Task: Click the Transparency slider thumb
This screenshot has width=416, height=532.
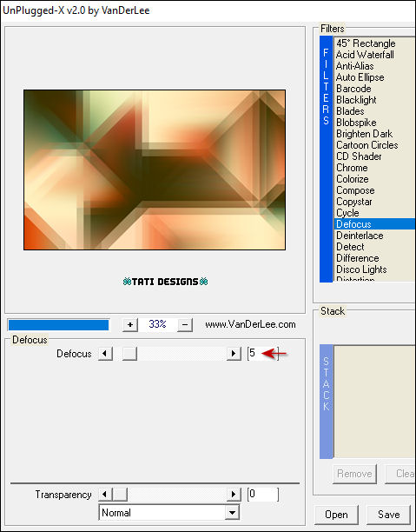Action: [x=120, y=495]
